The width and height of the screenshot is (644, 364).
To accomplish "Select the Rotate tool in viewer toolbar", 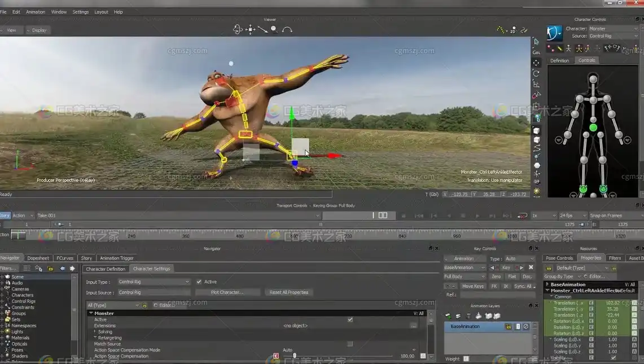I will click(536, 73).
